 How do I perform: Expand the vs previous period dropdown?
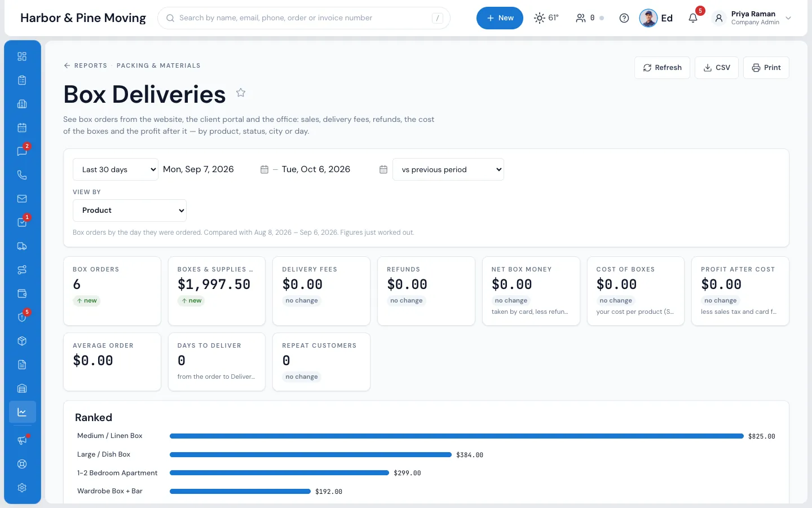448,169
